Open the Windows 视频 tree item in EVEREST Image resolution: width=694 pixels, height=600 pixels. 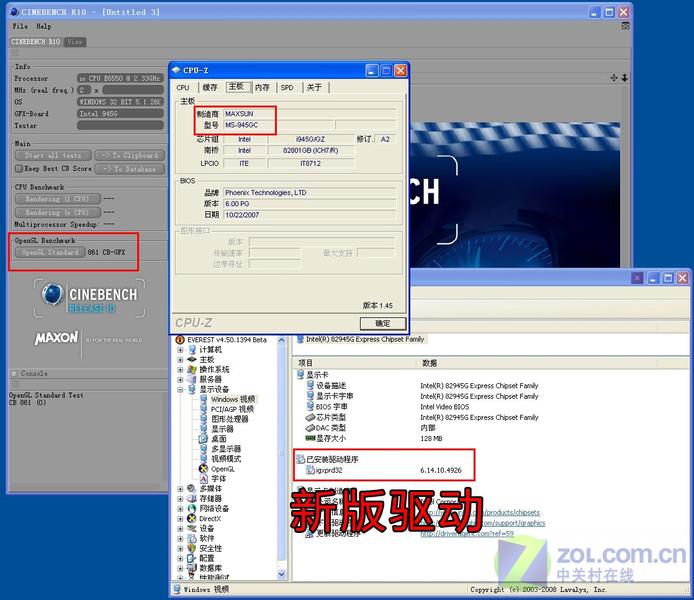[x=232, y=399]
